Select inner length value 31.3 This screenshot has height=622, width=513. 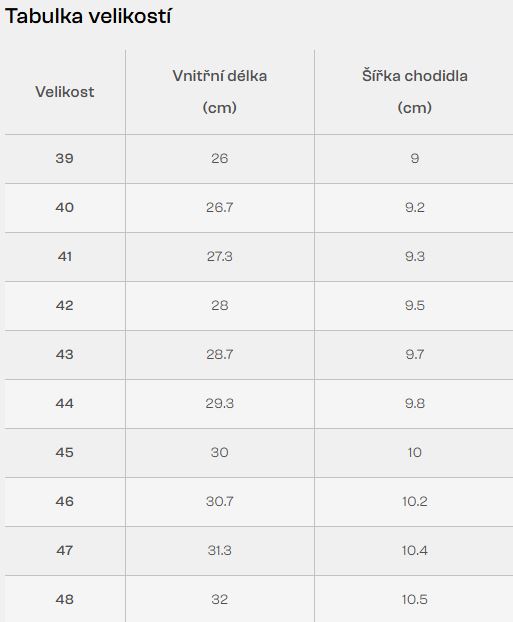tap(219, 550)
